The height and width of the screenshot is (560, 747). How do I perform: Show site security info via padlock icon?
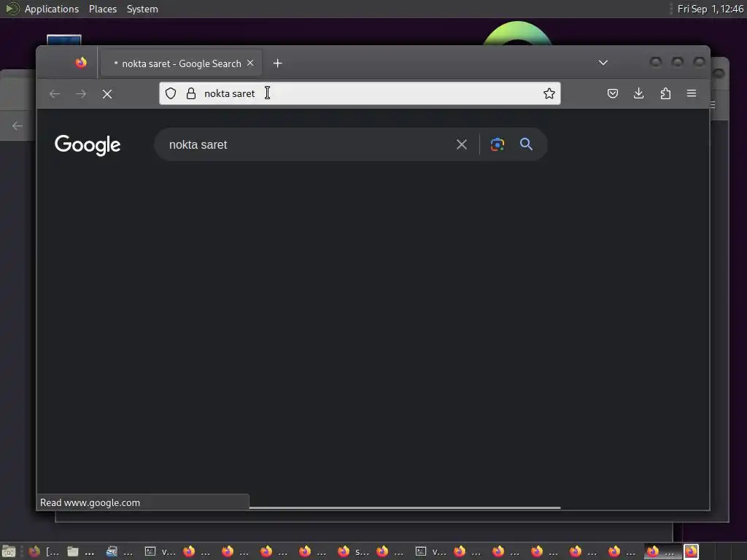click(191, 93)
